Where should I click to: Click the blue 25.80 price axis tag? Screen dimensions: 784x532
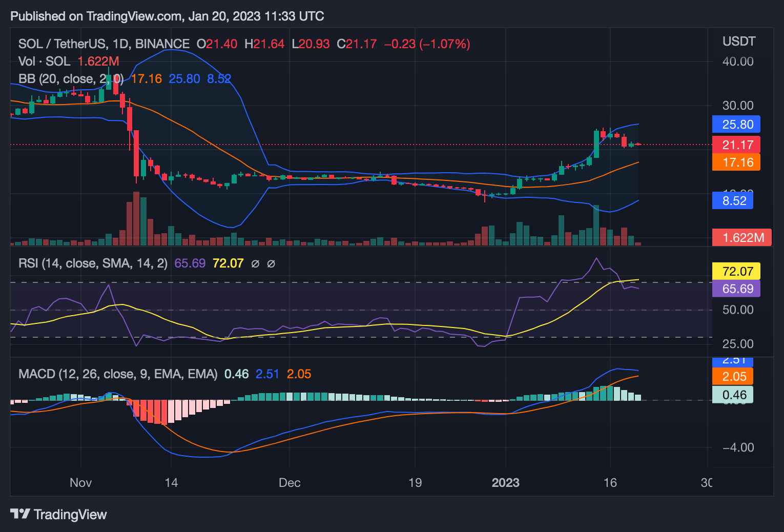coord(736,125)
